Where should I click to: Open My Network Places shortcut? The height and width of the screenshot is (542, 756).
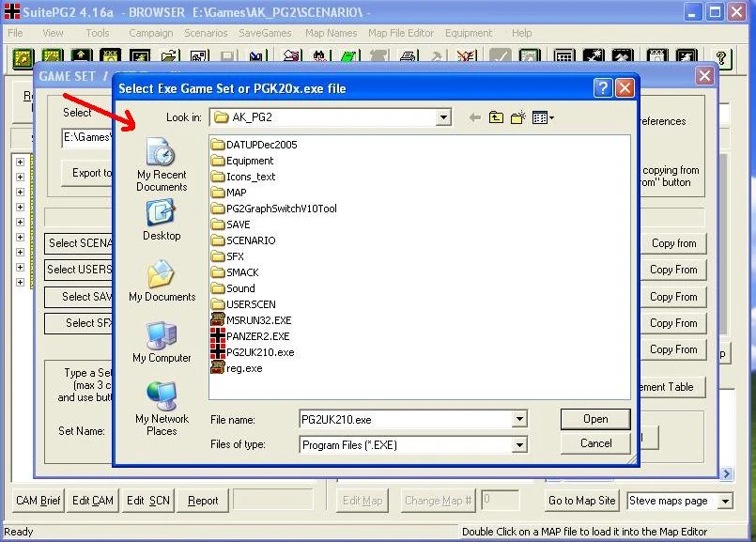[x=161, y=396]
